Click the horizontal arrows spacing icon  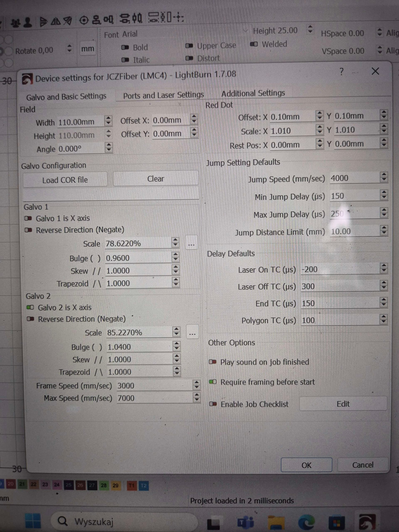click(154, 17)
